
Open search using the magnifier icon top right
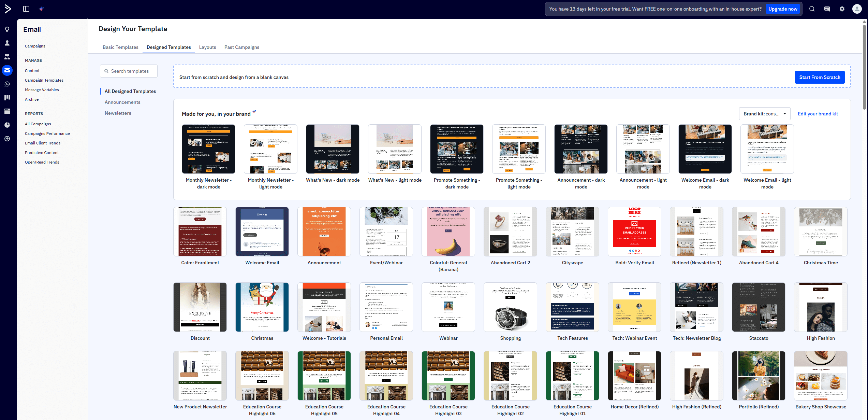point(812,9)
